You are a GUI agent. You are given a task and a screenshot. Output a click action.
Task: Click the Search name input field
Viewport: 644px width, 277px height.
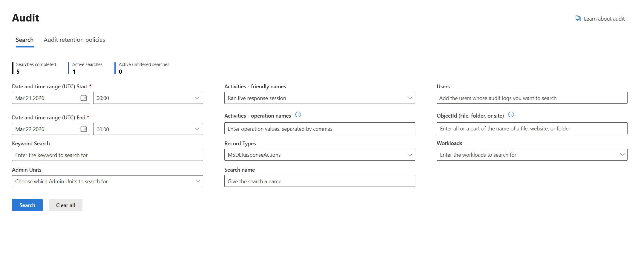[x=319, y=181]
